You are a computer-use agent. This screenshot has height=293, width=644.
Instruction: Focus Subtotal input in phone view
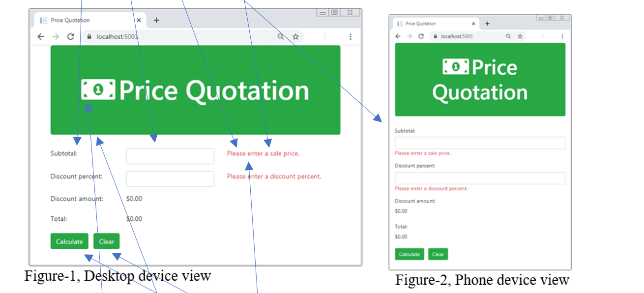(x=480, y=143)
